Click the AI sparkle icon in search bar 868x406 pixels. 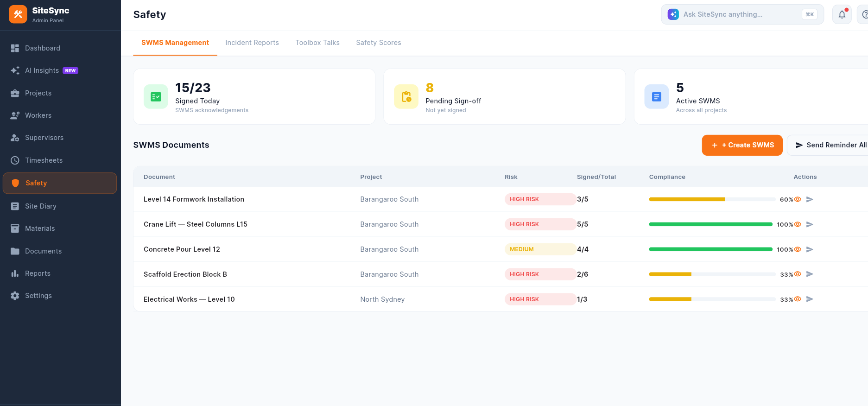[x=673, y=14]
